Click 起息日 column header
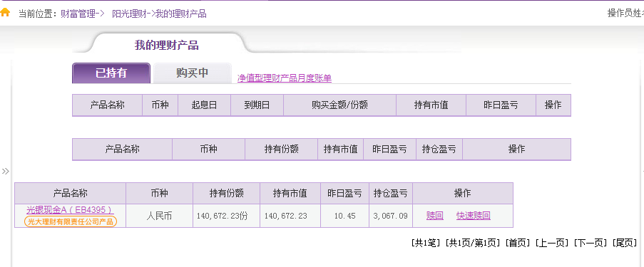The height and width of the screenshot is (267, 644). point(204,105)
